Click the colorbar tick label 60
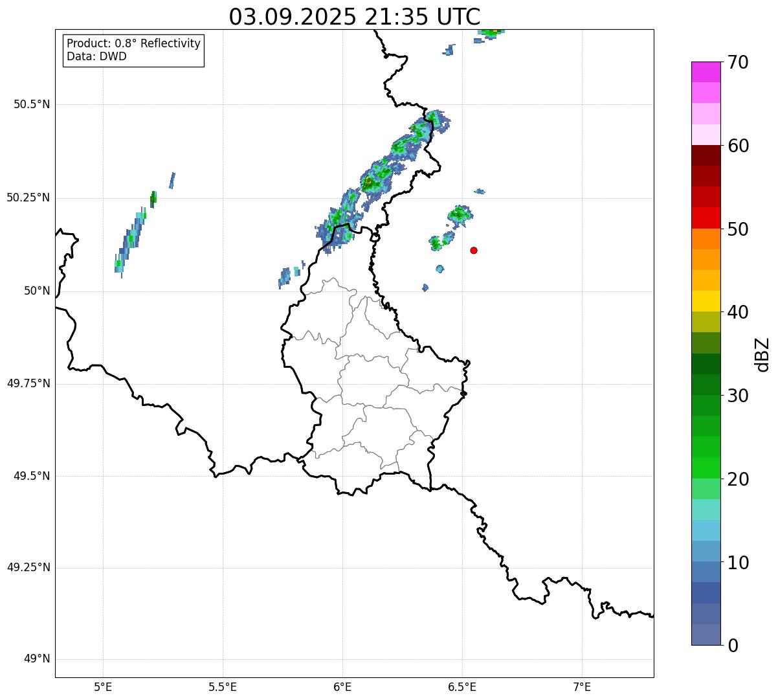This screenshot has width=778, height=700. click(x=738, y=146)
